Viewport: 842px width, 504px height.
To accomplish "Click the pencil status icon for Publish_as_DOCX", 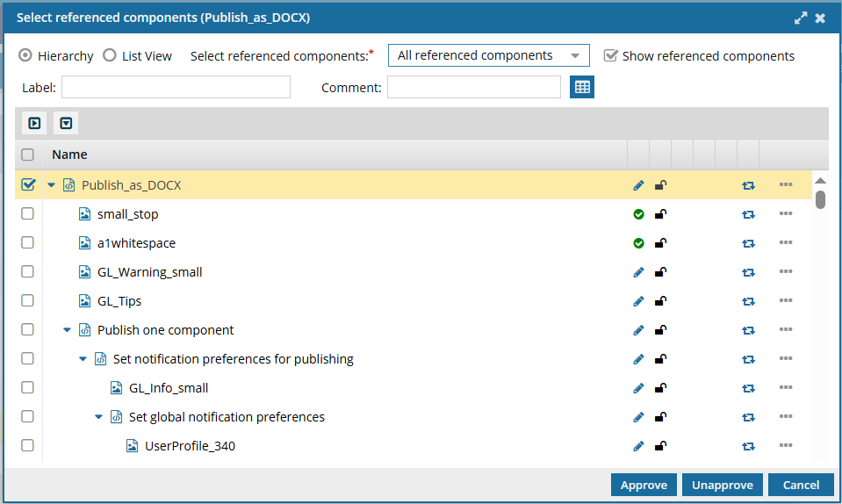I will (638, 185).
